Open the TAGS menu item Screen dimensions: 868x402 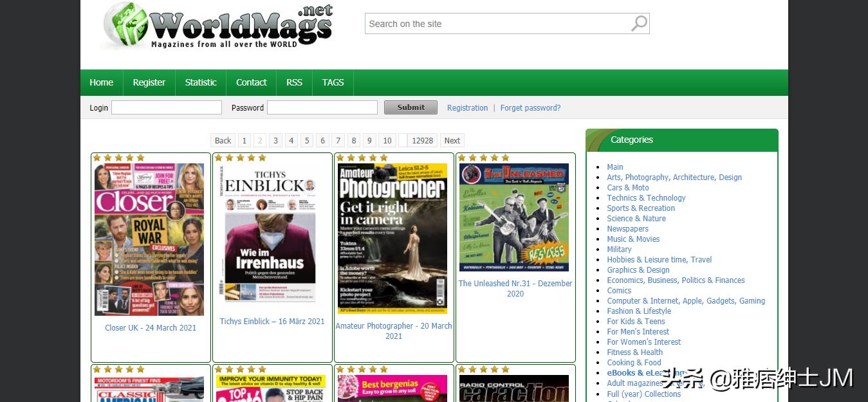click(x=333, y=82)
